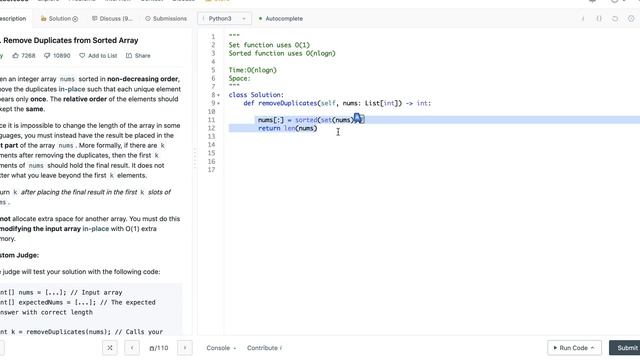Click the Sorted function uses O(nlogn) line
Viewport: 640px width, 360px height.
coord(282,53)
